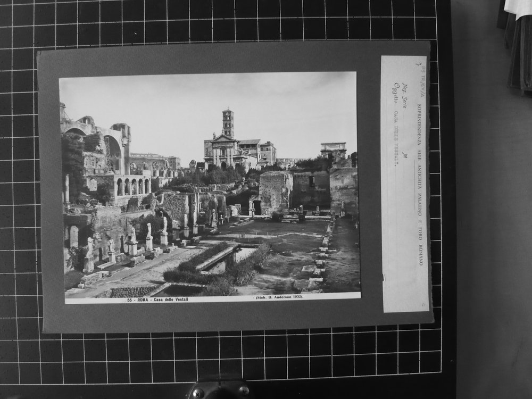Click the typed "CASA DELLE VESTALI" entry
Image resolution: width=532 pixels, height=399 pixels.
pyautogui.click(x=396, y=138)
